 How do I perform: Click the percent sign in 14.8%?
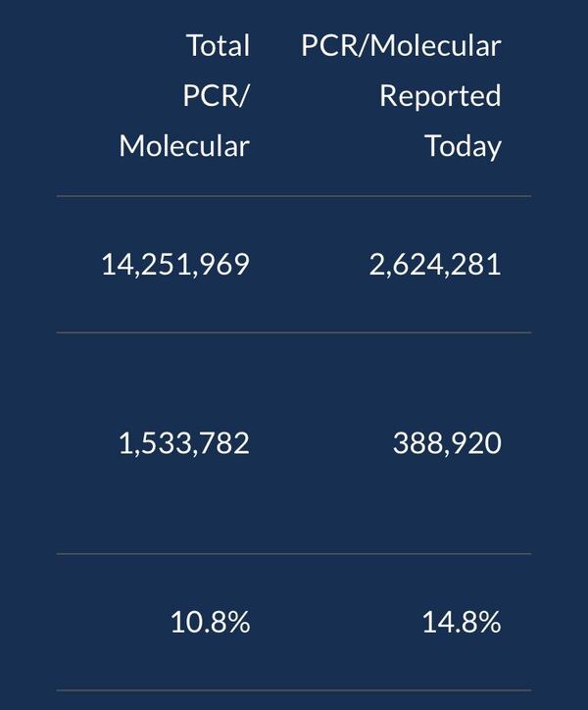pyautogui.click(x=490, y=622)
